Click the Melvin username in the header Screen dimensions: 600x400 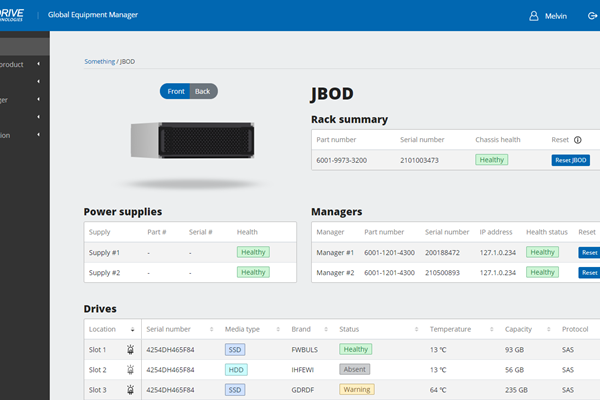556,16
